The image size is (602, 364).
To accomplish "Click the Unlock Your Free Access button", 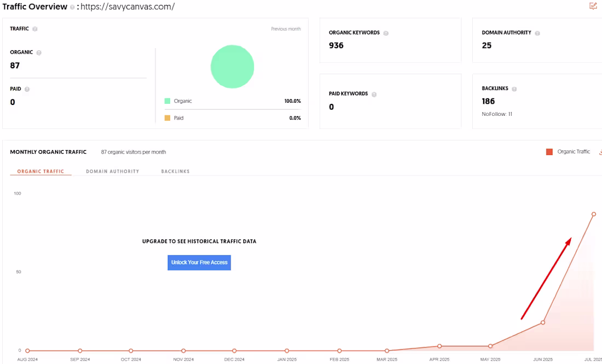I will coord(199,262).
